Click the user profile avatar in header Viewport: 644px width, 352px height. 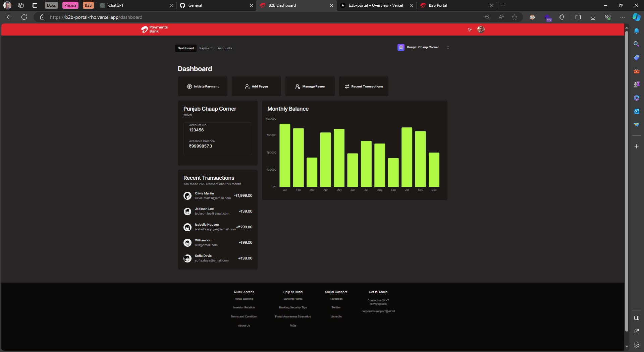481,30
